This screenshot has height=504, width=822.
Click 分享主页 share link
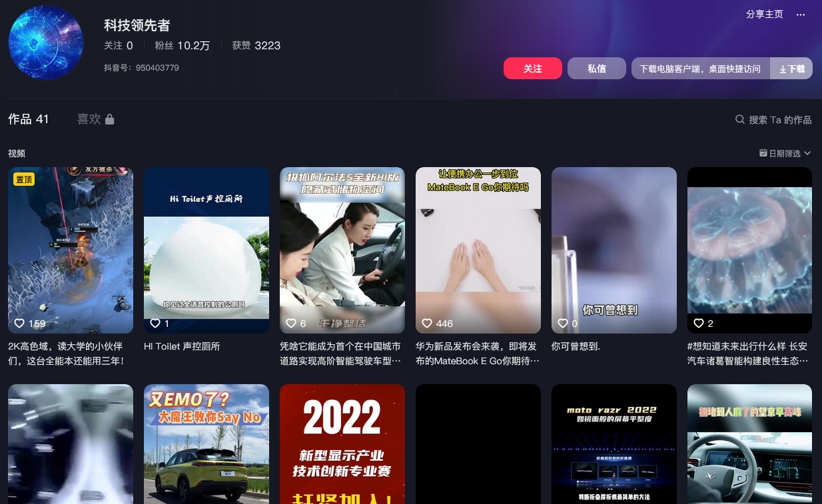765,15
